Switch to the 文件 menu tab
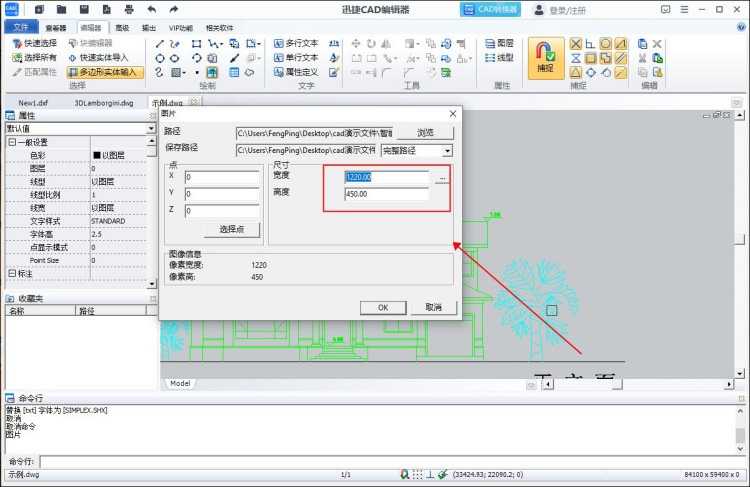Image resolution: width=750 pixels, height=487 pixels. (x=21, y=27)
